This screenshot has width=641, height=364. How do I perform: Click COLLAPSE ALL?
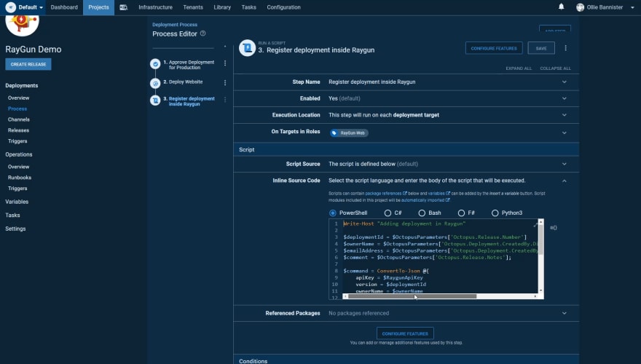click(555, 68)
